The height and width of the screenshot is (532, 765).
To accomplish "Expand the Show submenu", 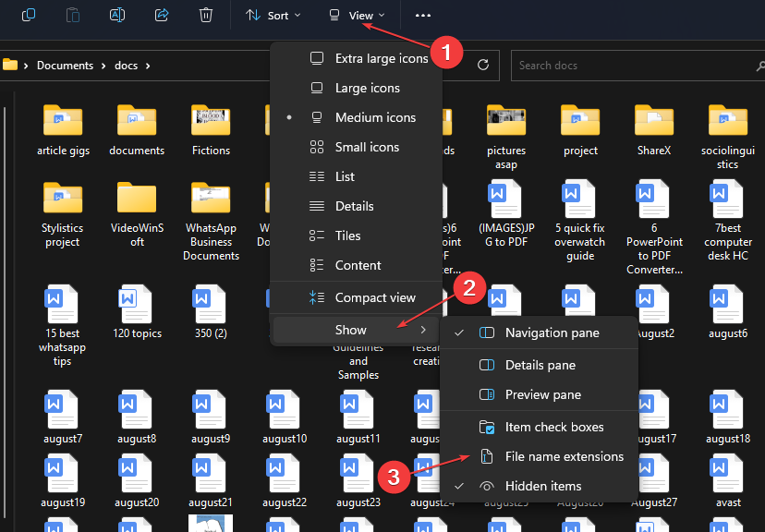I will coord(350,329).
